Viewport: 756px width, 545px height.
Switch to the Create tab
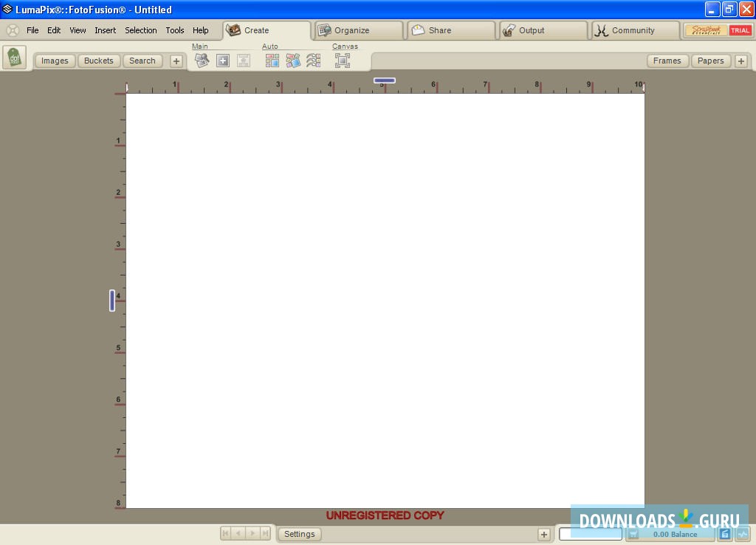coord(267,30)
